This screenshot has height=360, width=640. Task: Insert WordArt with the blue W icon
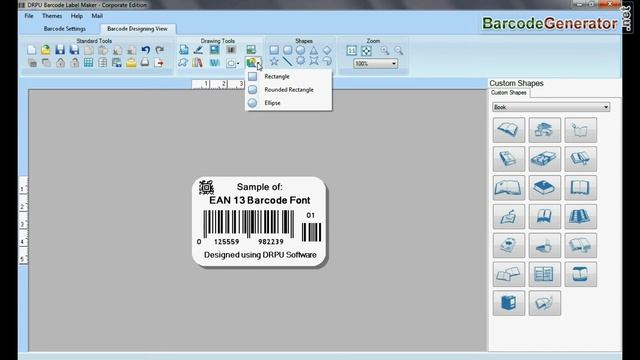[x=214, y=62]
